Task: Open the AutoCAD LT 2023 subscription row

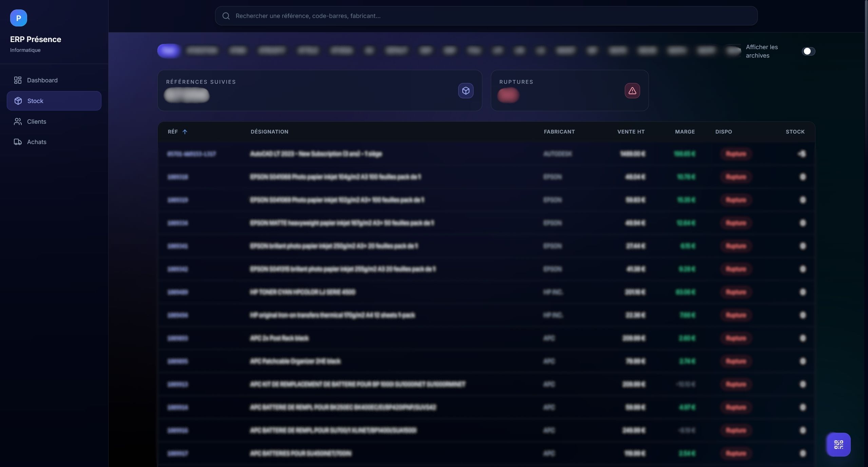Action: (x=486, y=154)
